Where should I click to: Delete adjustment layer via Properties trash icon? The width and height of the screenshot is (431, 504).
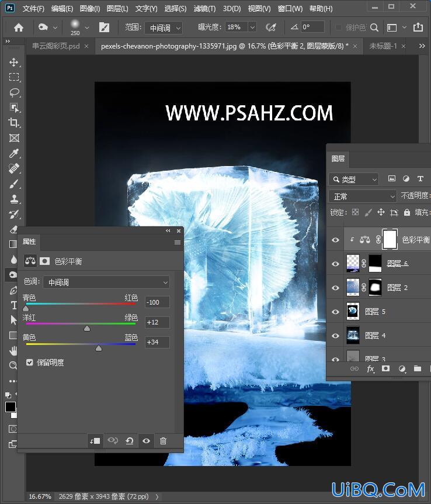point(163,441)
